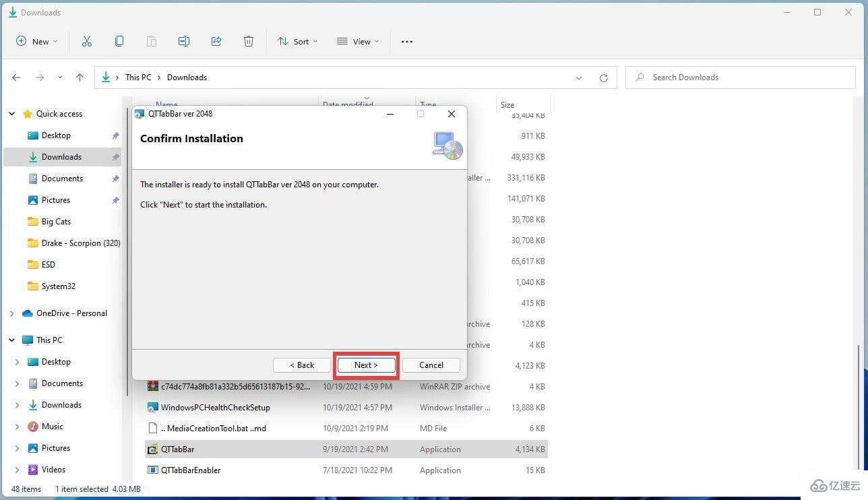Select Downloads under This PC
868x500 pixels.
click(x=62, y=405)
